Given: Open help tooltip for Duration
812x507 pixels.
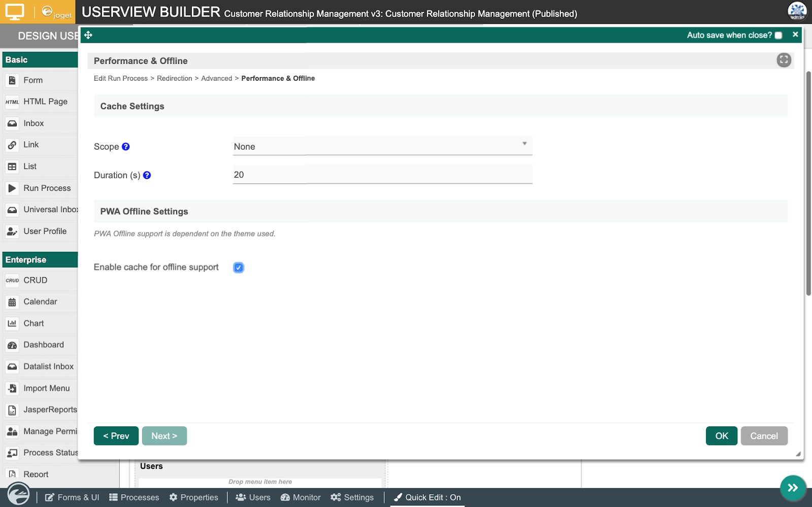Looking at the screenshot, I should 147,175.
